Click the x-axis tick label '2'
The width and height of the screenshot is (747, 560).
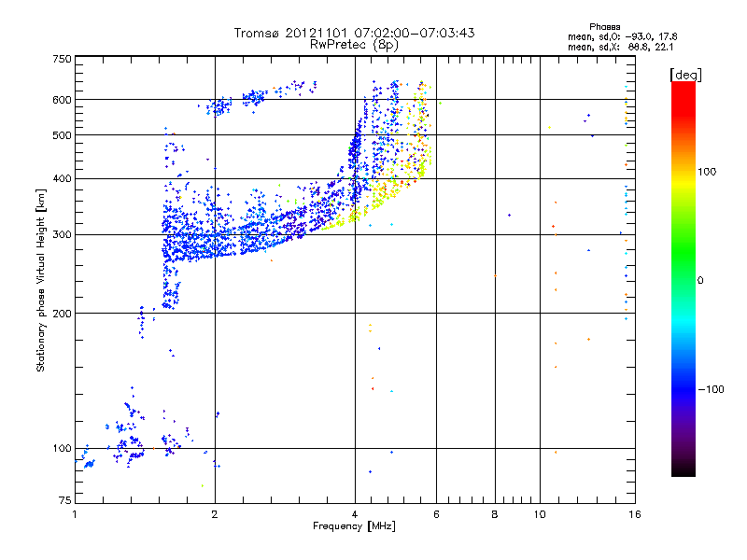coord(215,514)
